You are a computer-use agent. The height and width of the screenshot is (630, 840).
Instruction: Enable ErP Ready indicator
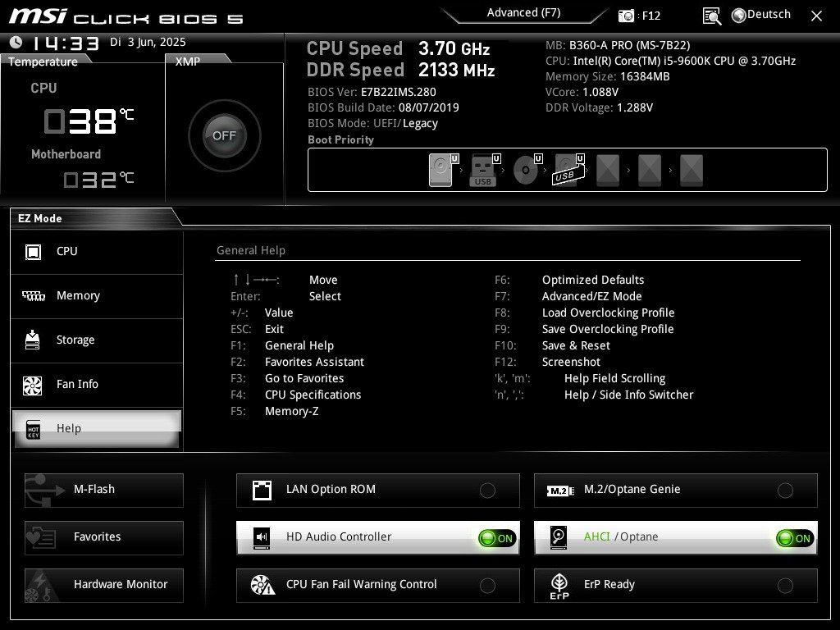click(785, 586)
